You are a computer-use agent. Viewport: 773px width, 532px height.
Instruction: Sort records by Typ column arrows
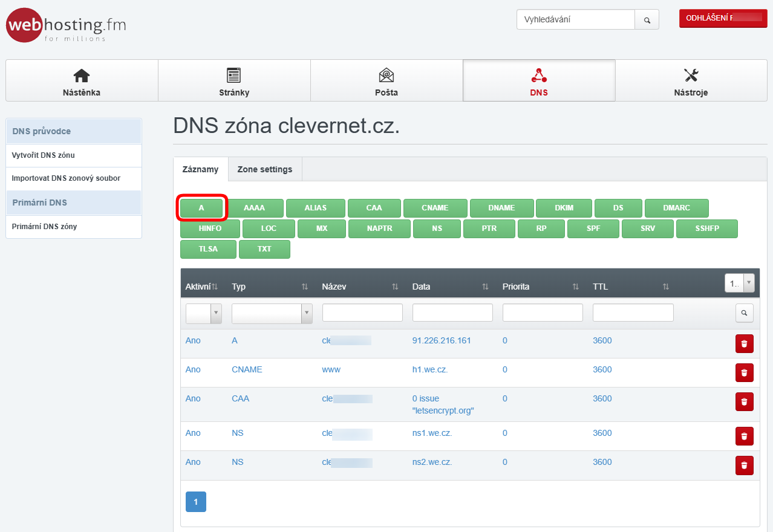click(x=305, y=287)
